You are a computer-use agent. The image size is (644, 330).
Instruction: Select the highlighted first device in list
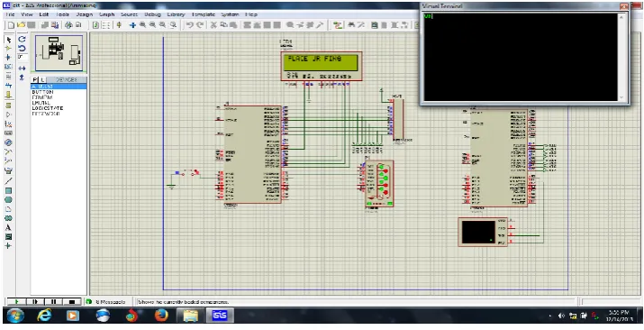pos(59,87)
